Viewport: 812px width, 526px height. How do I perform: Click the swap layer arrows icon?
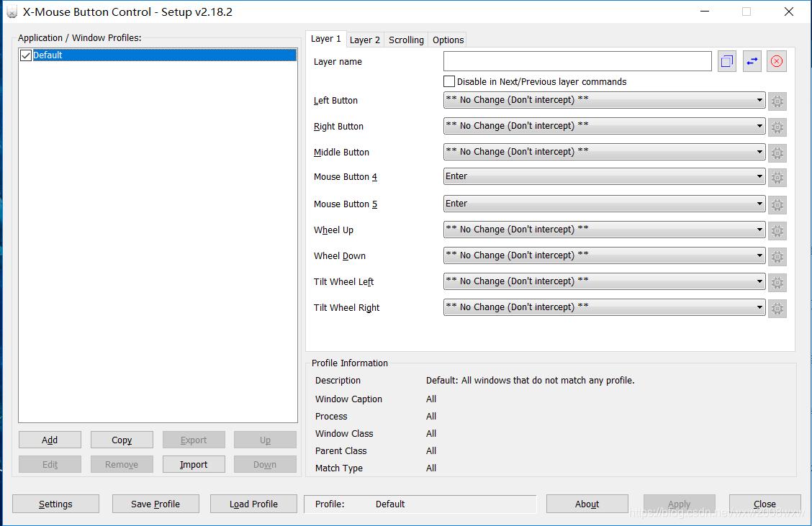[x=752, y=61]
